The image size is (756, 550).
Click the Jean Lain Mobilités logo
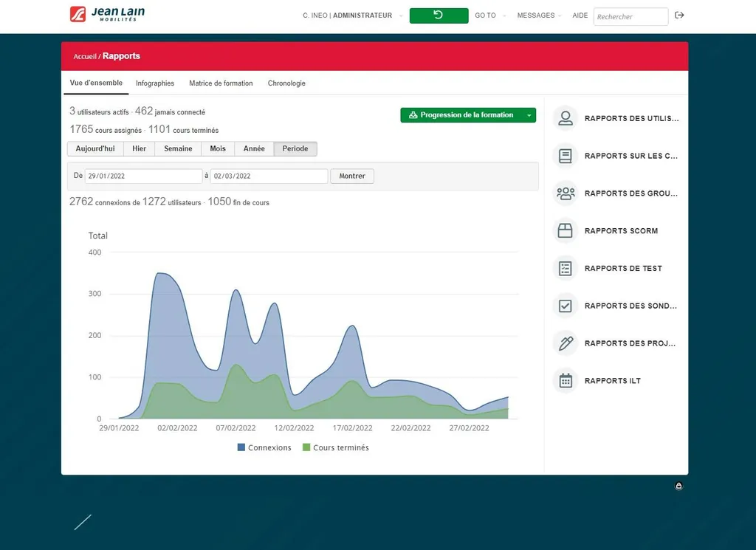[x=107, y=15]
